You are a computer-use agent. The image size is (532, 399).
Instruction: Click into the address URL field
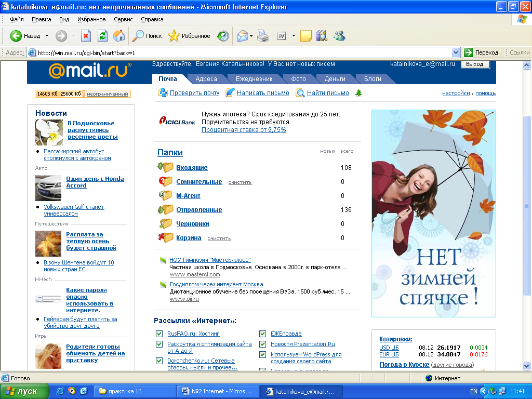tap(244, 52)
